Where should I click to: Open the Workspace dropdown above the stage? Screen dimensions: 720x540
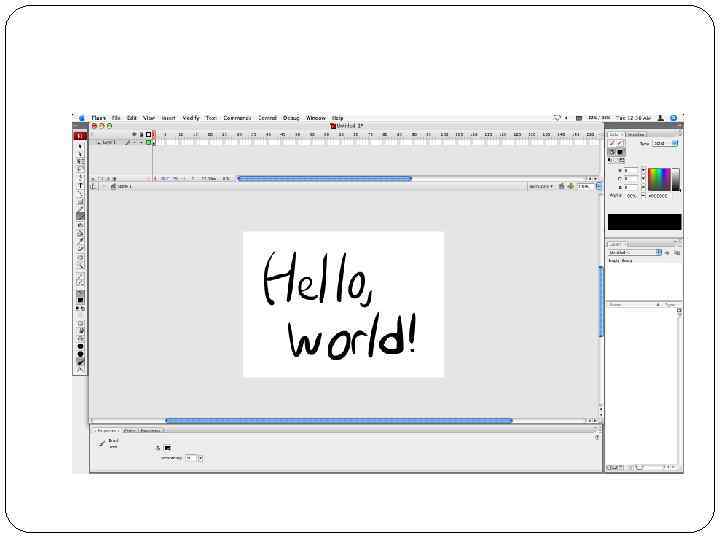(541, 186)
